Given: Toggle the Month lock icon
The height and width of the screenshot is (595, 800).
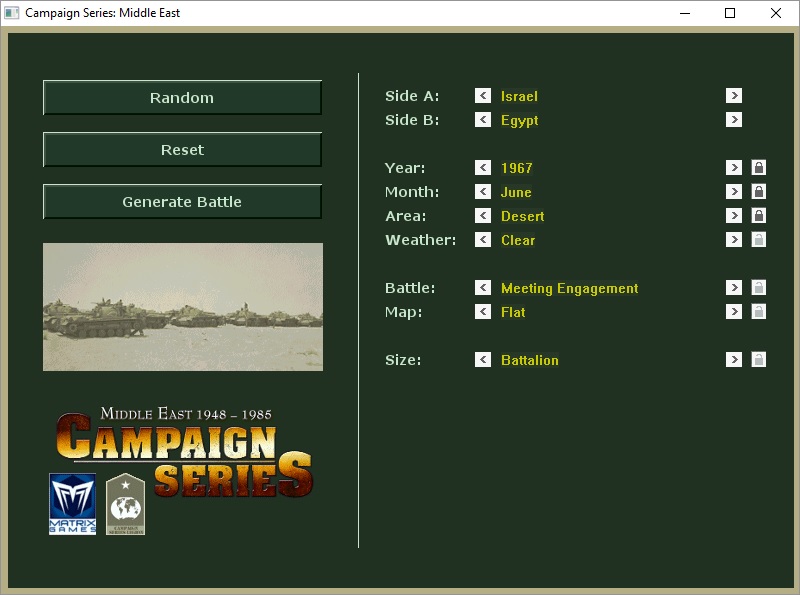Looking at the screenshot, I should pyautogui.click(x=759, y=191).
